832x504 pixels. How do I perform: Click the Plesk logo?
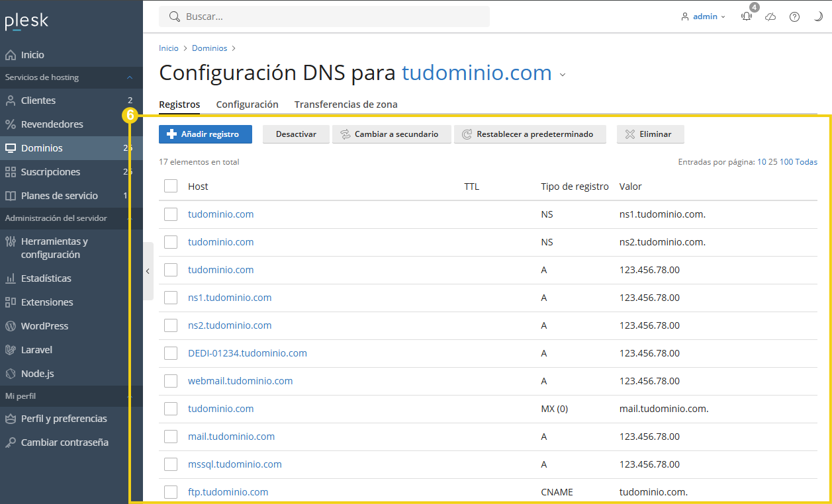[x=26, y=21]
